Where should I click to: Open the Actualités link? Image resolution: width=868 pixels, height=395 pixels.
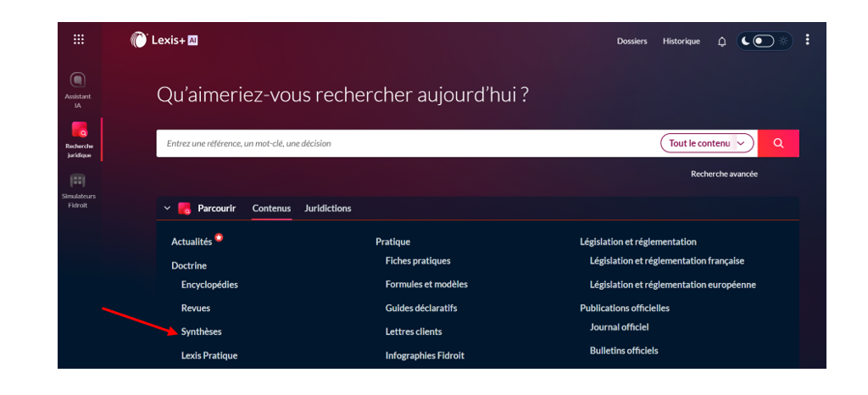[192, 242]
